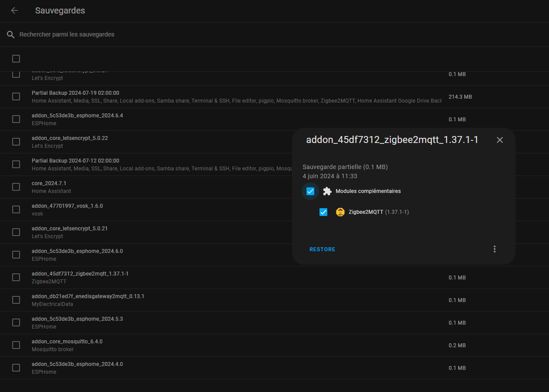Check the Partial Backup 2024-07-12 row checkbox
This screenshot has width=549, height=392.
point(16,164)
